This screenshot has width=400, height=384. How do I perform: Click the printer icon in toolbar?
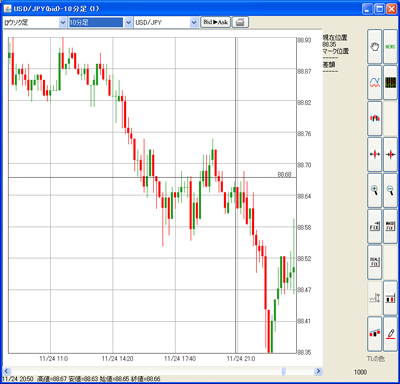240,22
